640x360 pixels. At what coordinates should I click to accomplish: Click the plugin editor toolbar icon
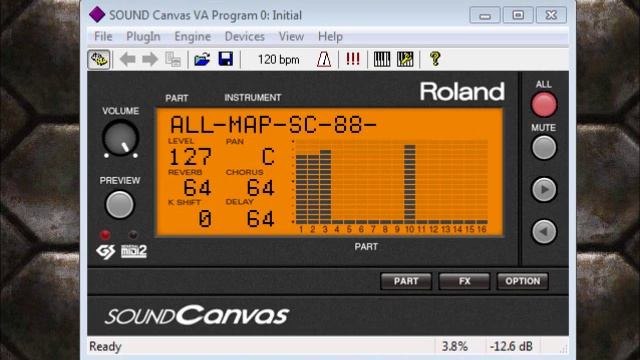pos(99,60)
